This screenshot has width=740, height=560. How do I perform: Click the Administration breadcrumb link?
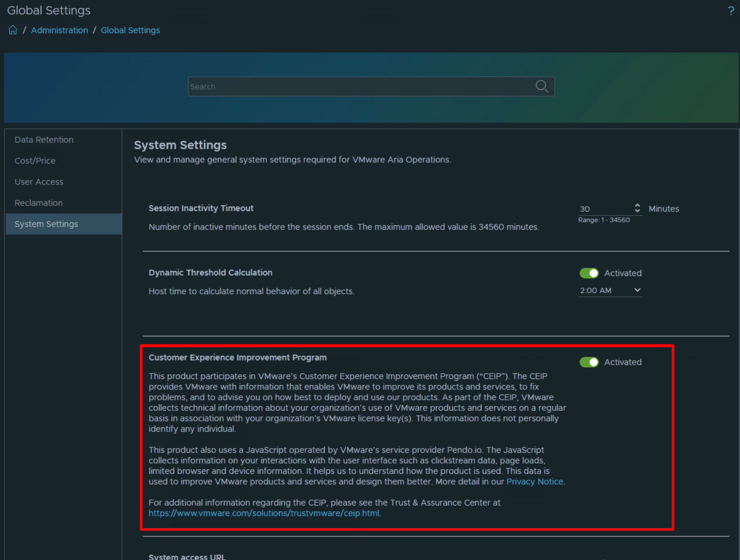coord(59,30)
